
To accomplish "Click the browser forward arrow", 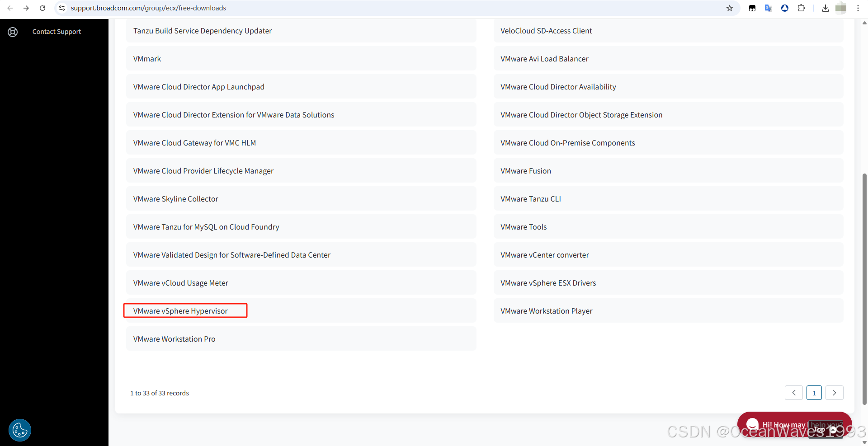I will pyautogui.click(x=26, y=8).
